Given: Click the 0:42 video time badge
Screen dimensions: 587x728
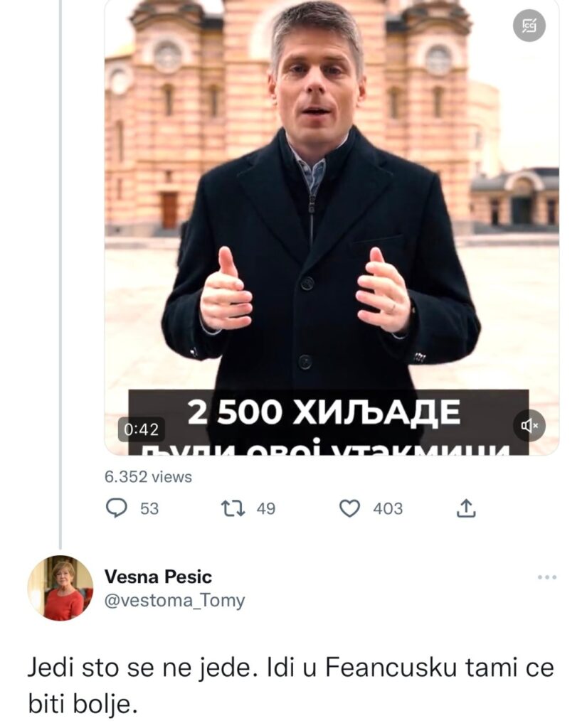Looking at the screenshot, I should 140,429.
